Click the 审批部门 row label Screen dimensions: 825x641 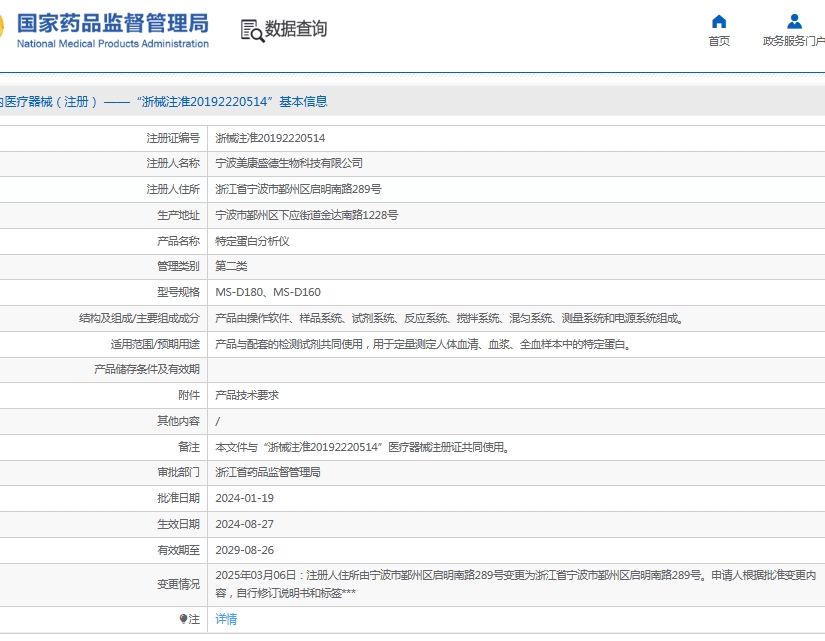tap(178, 473)
